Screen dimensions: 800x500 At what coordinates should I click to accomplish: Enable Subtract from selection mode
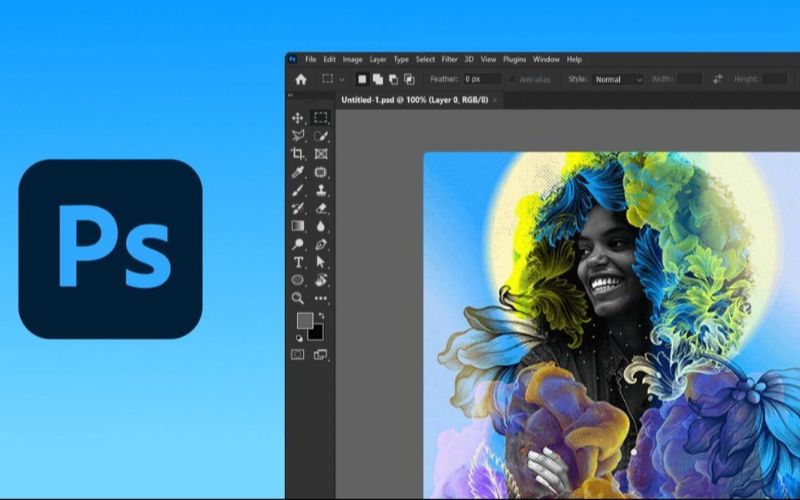coord(393,79)
